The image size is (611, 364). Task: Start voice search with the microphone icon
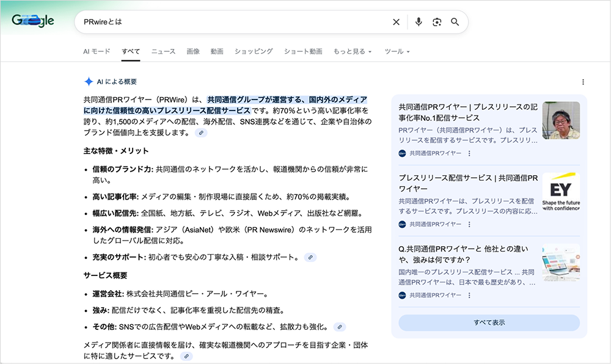pos(419,22)
